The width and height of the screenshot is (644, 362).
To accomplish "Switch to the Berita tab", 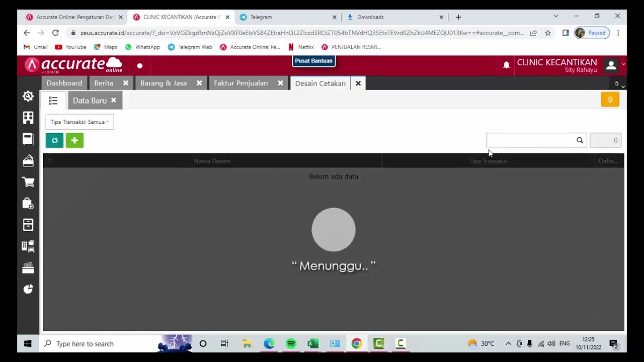I will tap(104, 83).
